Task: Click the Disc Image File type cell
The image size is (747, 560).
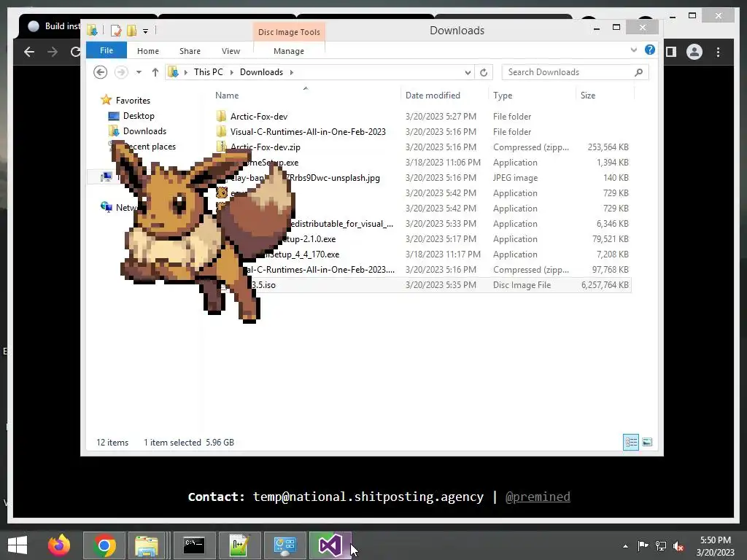Action: [522, 285]
